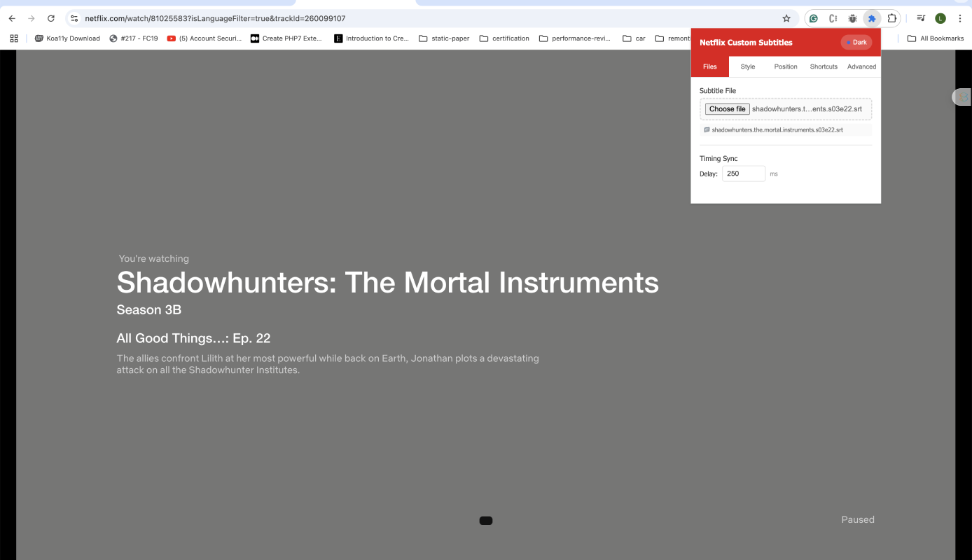Image resolution: width=972 pixels, height=560 pixels.
Task: Open the Introduction to Cre... bookmark
Action: (371, 38)
